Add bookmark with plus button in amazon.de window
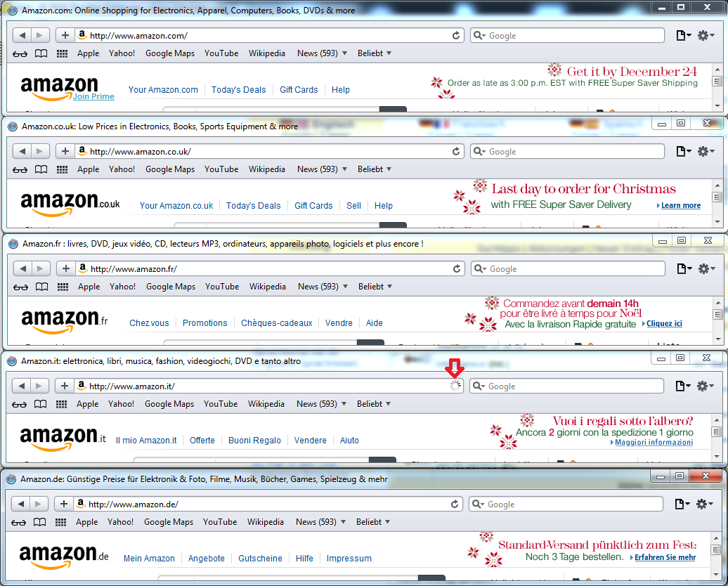This screenshot has height=586, width=728. (64, 504)
